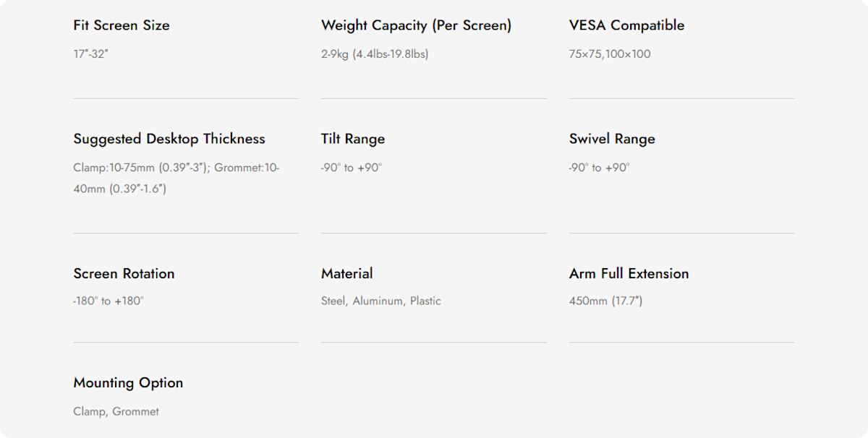Select the -180° to +180° rotation value
Viewport: 868px width, 438px height.
[109, 301]
